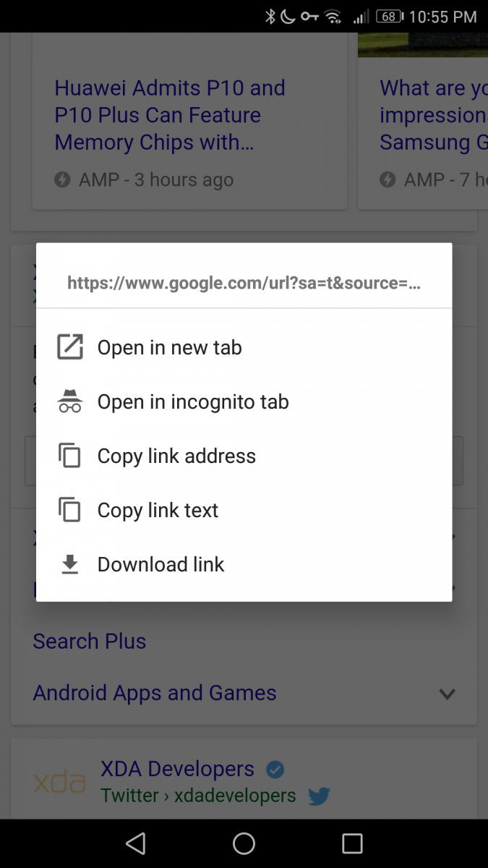This screenshot has height=868, width=488.
Task: Tap the Copy link address icon
Action: pyautogui.click(x=70, y=456)
